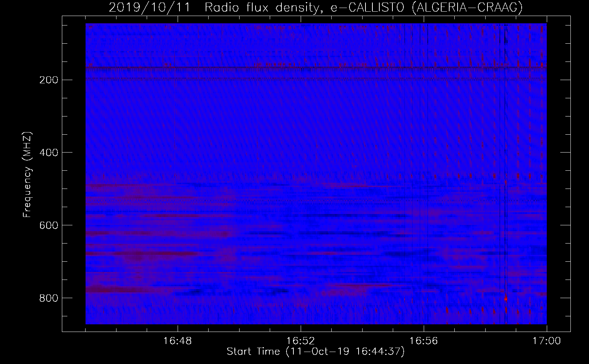Viewport: 589px width, 364px height.
Task: Click the 16:52 time tick label
Action: click(301, 341)
